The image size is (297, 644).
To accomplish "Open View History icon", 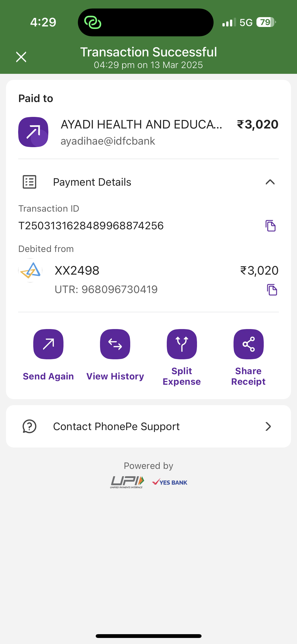I will click(x=115, y=344).
